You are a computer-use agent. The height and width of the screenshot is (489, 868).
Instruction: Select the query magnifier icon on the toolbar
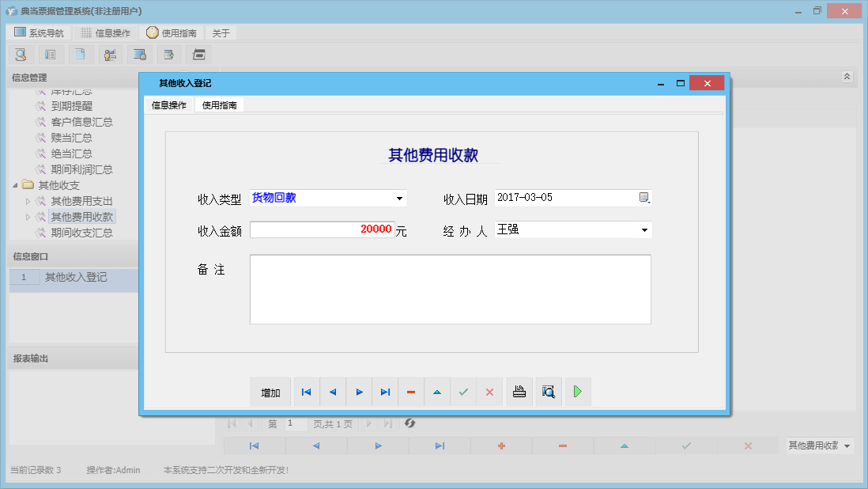click(21, 54)
